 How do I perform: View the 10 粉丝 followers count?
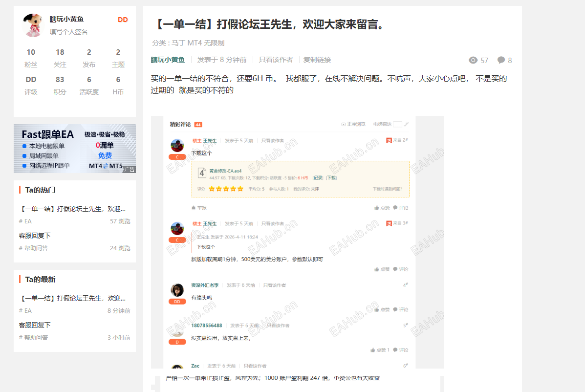click(31, 58)
